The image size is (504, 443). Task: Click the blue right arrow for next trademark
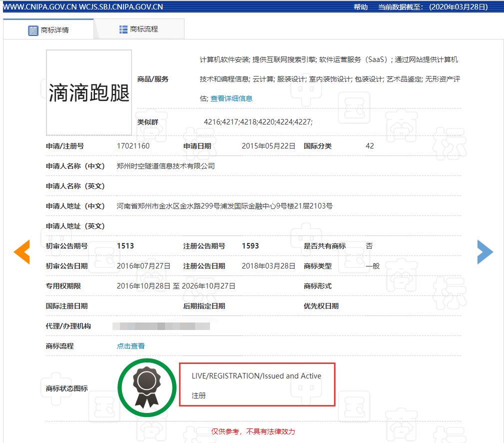pyautogui.click(x=485, y=252)
